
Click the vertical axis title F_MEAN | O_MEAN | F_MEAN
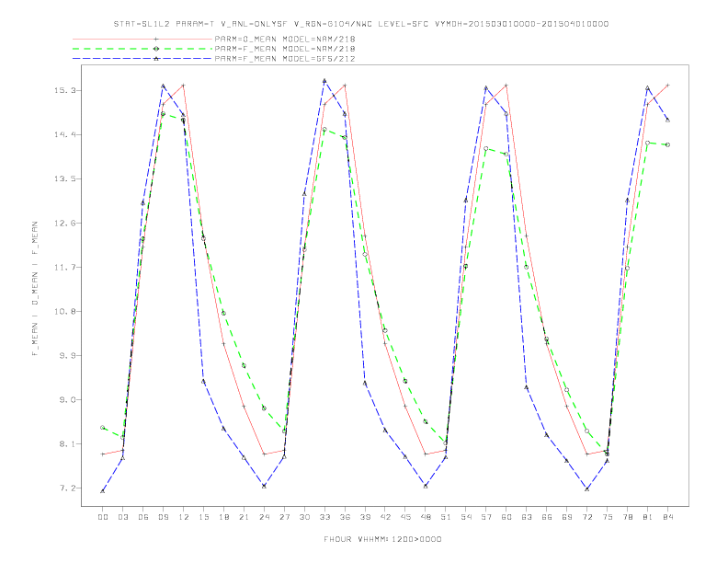point(35,289)
